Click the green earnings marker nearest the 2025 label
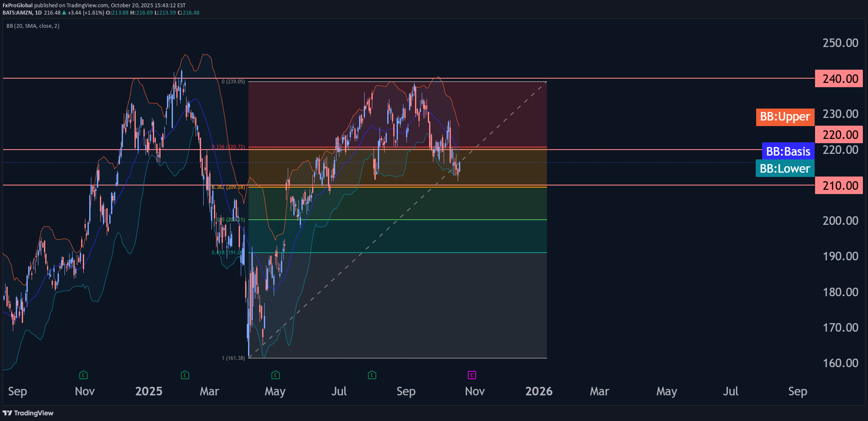The image size is (868, 421). (185, 375)
